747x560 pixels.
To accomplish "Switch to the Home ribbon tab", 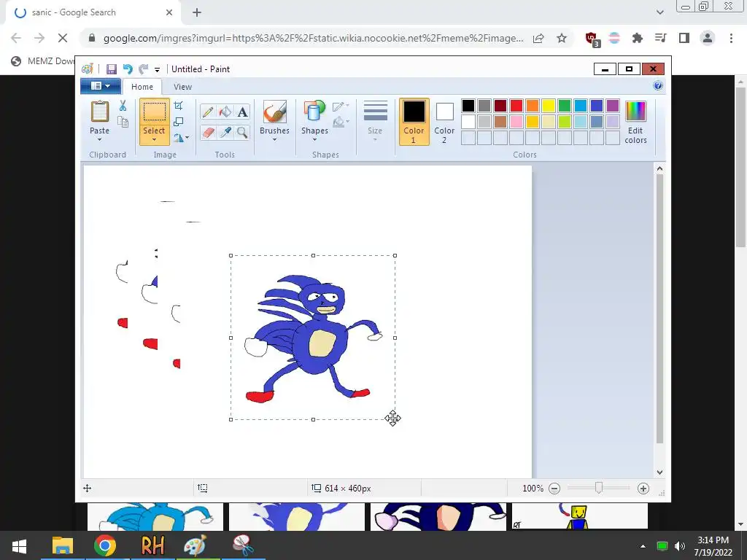I will pos(142,87).
